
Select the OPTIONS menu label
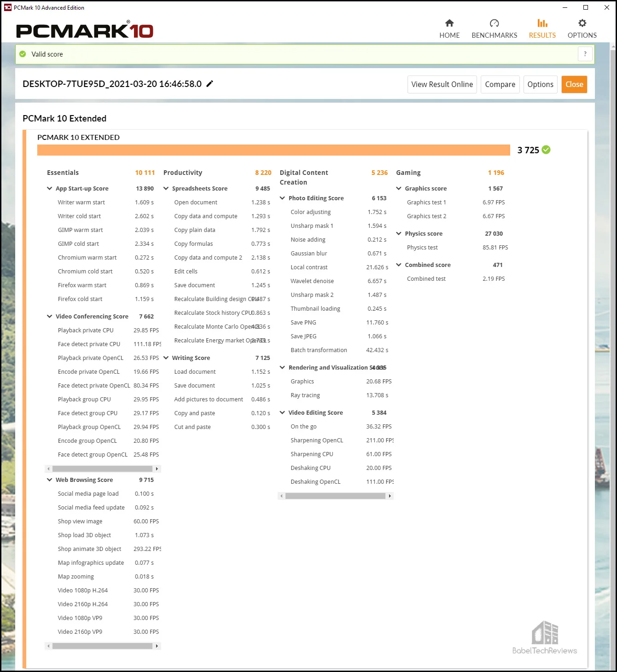[x=582, y=35]
